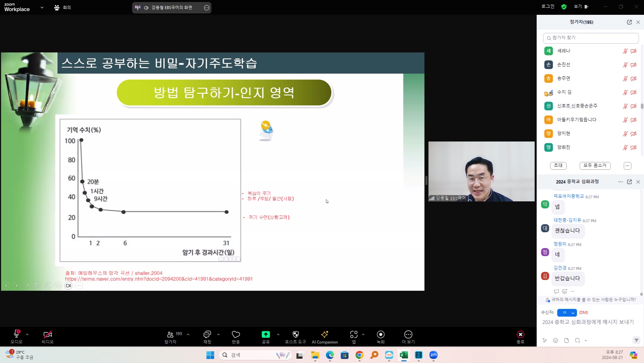
Task: Toggle video for participant 수지 김
Action: [x=634, y=92]
